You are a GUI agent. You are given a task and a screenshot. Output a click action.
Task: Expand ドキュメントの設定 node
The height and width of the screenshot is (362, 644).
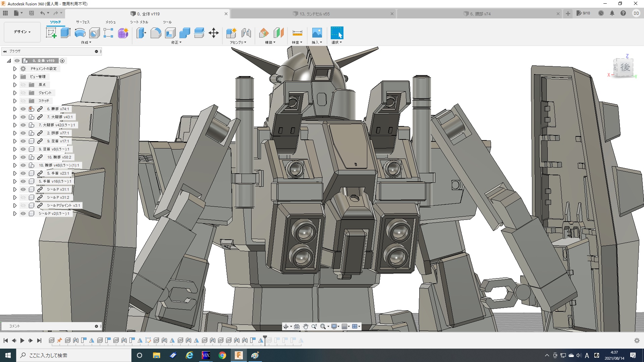15,69
